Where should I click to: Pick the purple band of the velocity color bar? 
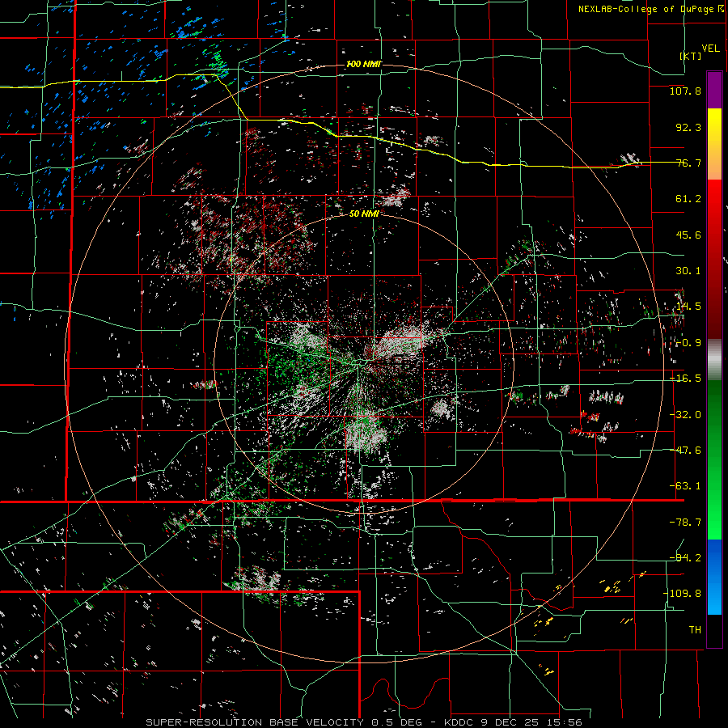click(x=714, y=90)
